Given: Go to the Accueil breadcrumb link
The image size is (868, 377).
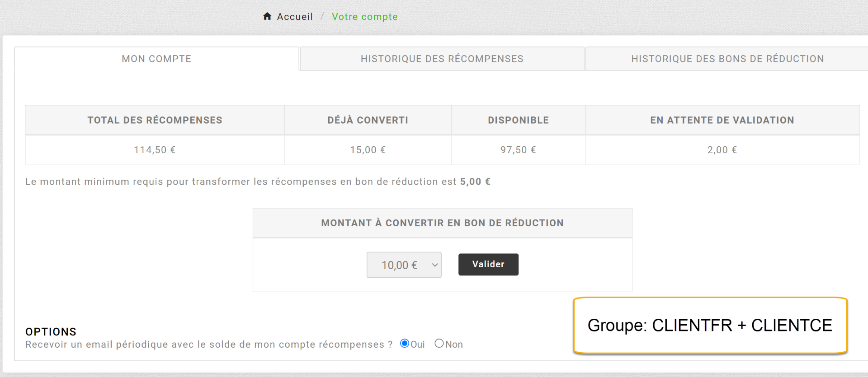Looking at the screenshot, I should click(x=295, y=17).
